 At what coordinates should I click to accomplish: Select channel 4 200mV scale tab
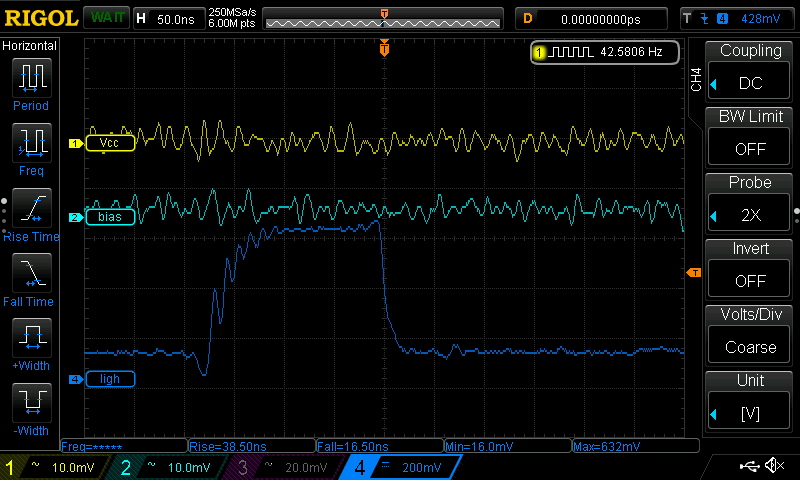pos(401,467)
